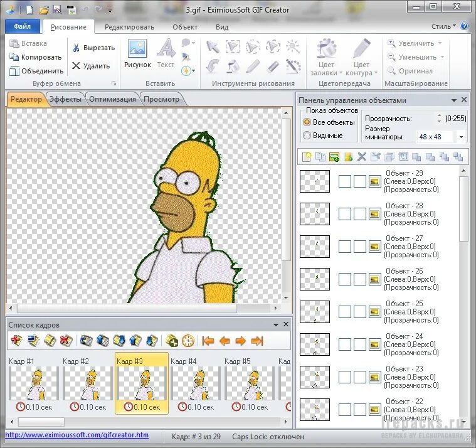Click duplicate object icon in objects toolbar
This screenshot has height=448, width=476.
point(320,157)
